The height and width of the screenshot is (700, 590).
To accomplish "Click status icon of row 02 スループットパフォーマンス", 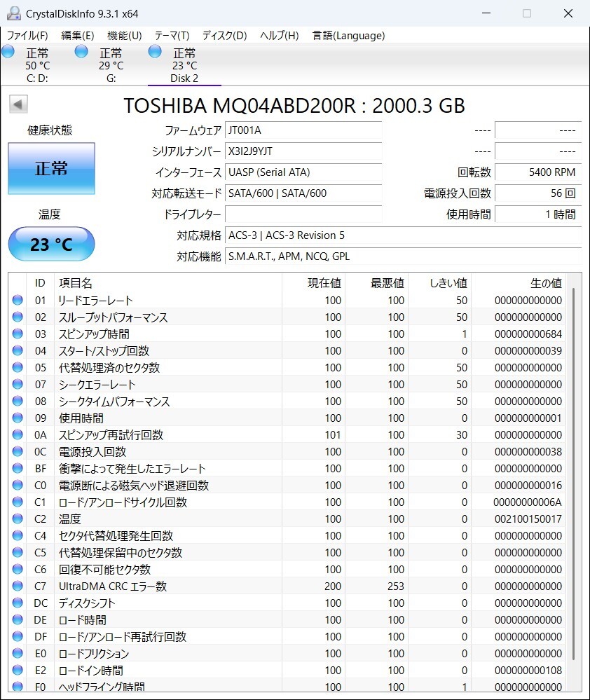I will pyautogui.click(x=18, y=317).
